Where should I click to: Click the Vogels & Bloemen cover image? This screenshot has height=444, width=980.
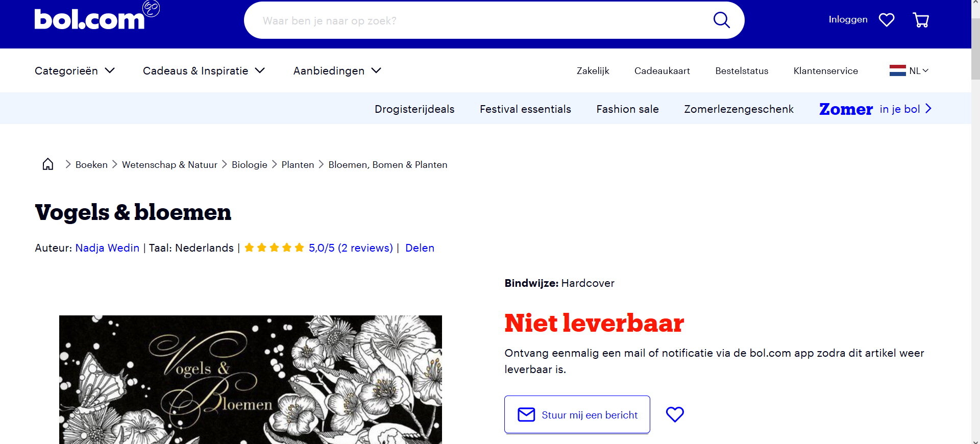point(250,379)
